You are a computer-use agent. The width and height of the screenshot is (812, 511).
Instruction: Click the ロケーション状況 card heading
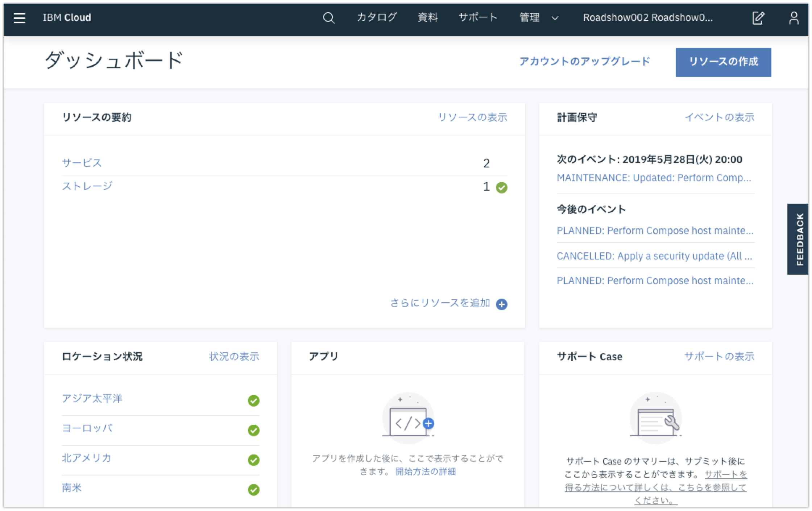coord(102,356)
